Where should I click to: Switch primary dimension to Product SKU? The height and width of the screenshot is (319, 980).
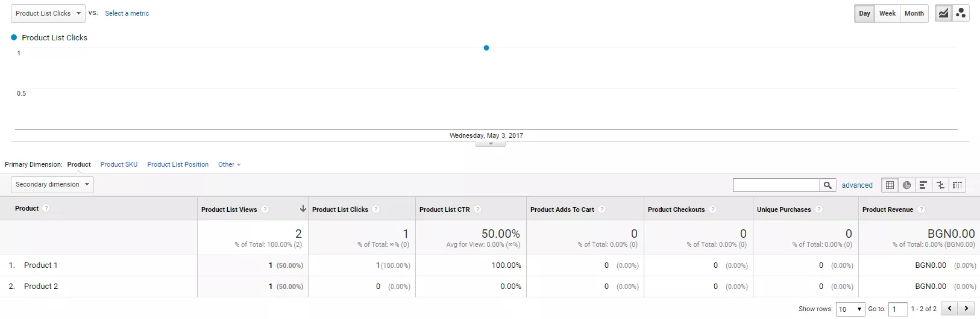coord(119,164)
